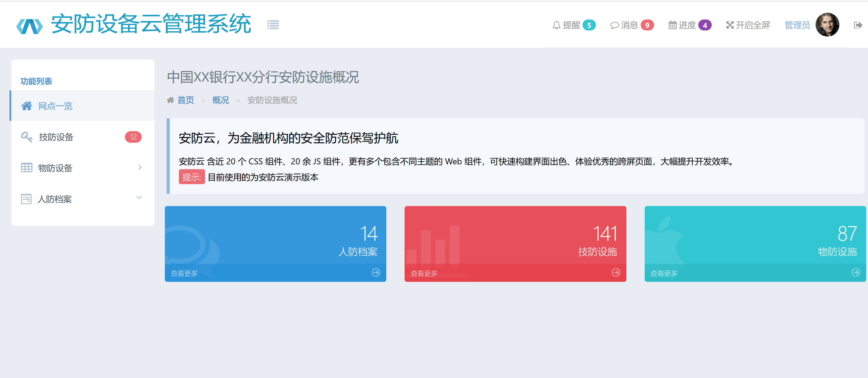Viewport: 868px width, 378px height.
Task: Click the hamburger list icon beside the title
Action: [273, 25]
